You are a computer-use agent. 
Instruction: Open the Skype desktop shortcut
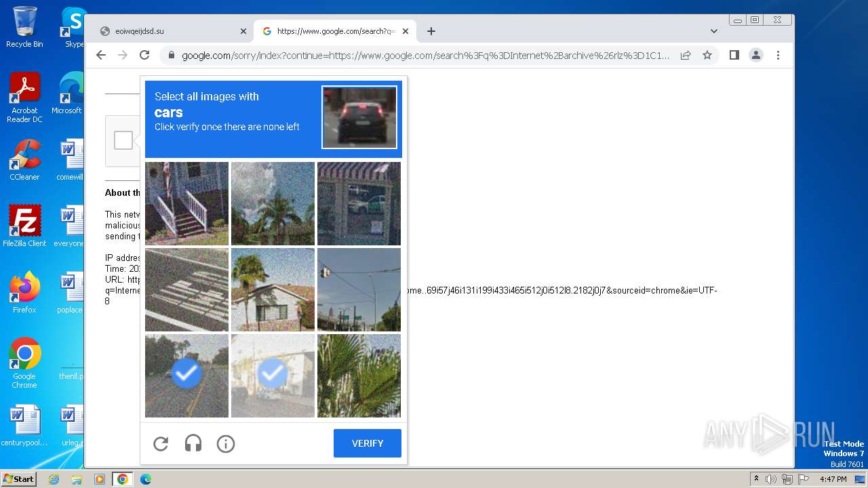73,27
